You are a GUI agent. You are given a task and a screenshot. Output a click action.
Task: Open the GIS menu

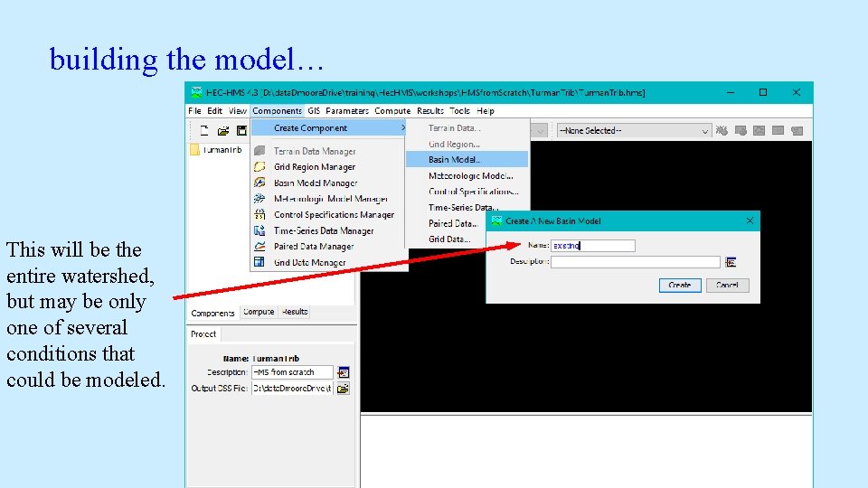(x=314, y=110)
